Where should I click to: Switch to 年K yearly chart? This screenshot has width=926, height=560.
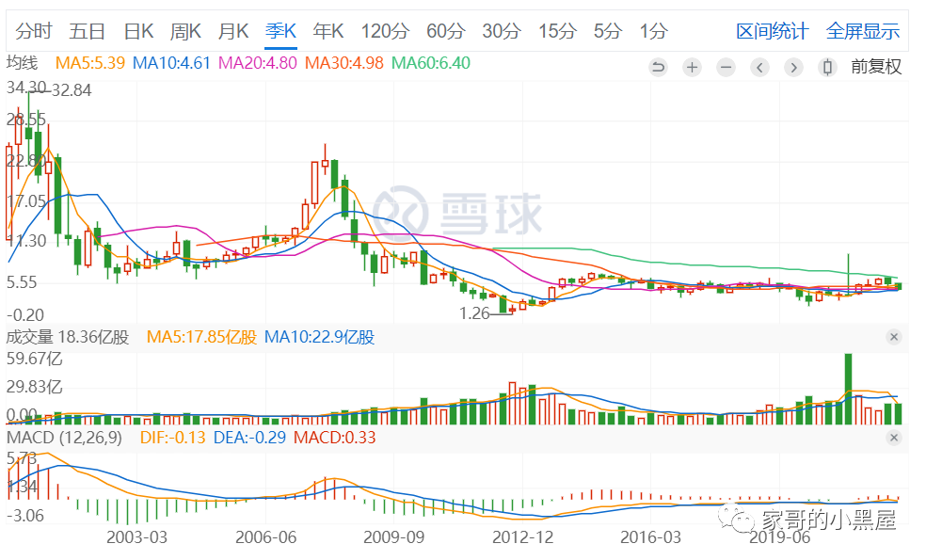(328, 31)
